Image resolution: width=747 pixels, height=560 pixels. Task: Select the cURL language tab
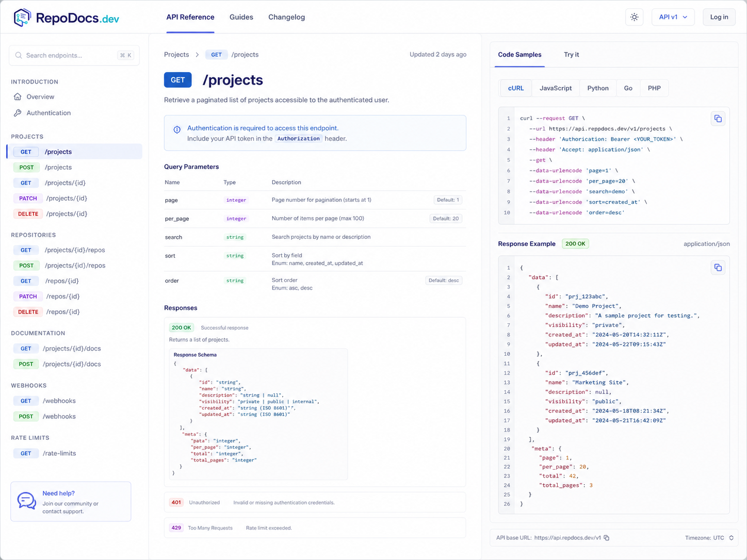point(516,88)
